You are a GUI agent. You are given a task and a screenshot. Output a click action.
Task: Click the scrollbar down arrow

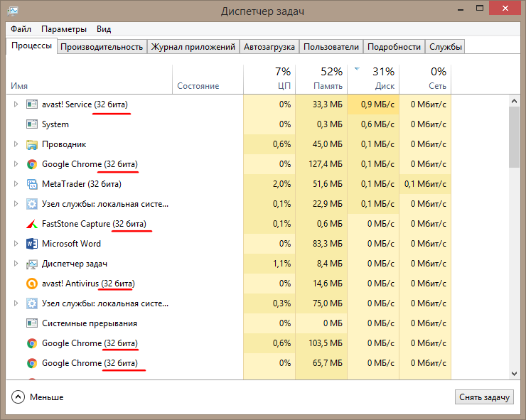pyautogui.click(x=514, y=374)
